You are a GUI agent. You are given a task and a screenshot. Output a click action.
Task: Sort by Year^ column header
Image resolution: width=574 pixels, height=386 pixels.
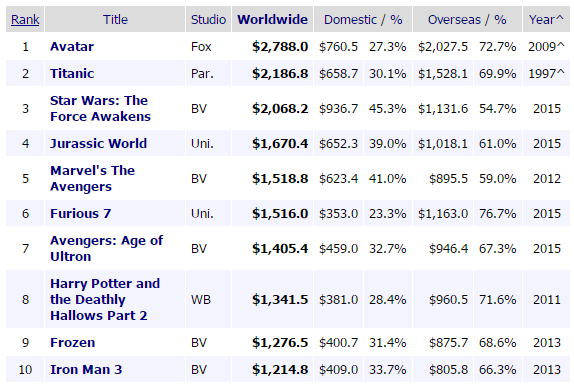tap(546, 19)
